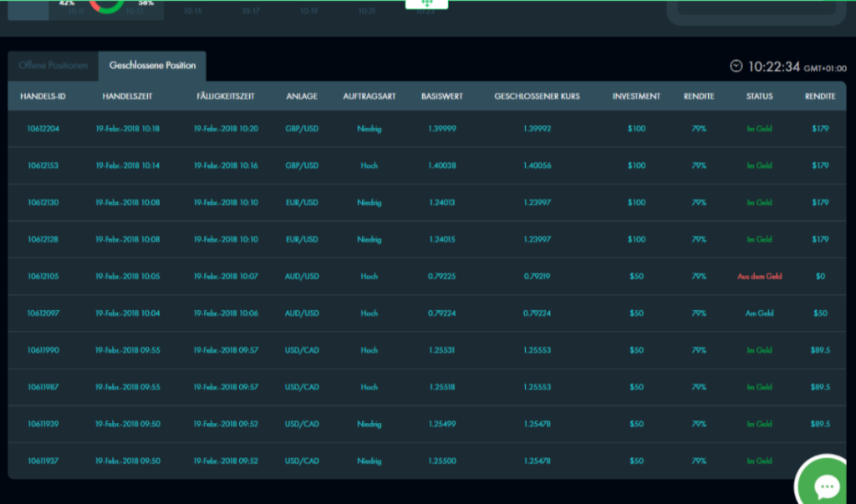Sort by the Handels-ID column header
This screenshot has width=856, height=504.
click(x=43, y=96)
